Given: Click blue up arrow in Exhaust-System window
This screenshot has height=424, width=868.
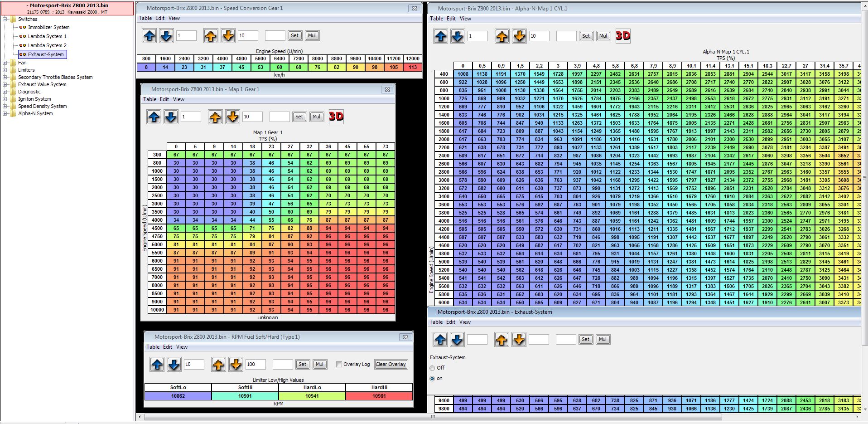Looking at the screenshot, I should pos(440,339).
